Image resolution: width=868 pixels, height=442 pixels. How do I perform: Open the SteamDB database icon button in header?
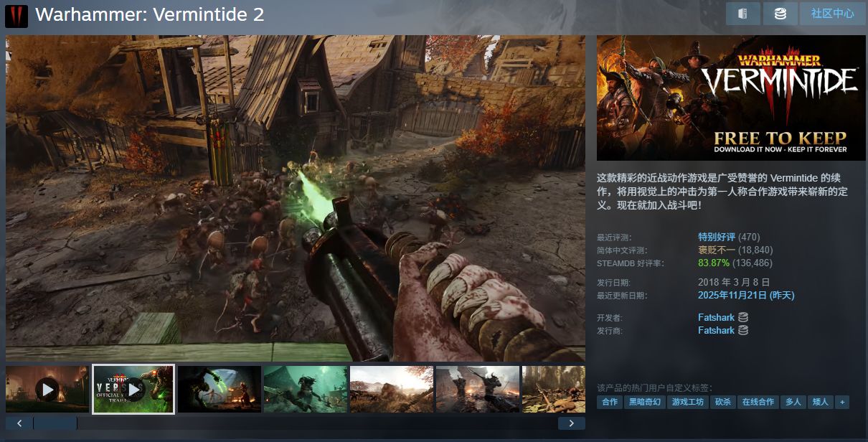click(x=780, y=14)
